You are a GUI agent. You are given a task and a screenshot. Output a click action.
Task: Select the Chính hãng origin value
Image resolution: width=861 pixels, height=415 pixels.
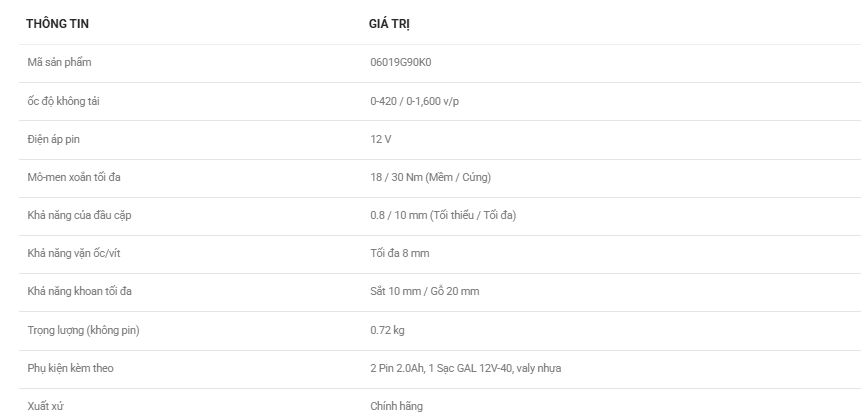tap(396, 407)
